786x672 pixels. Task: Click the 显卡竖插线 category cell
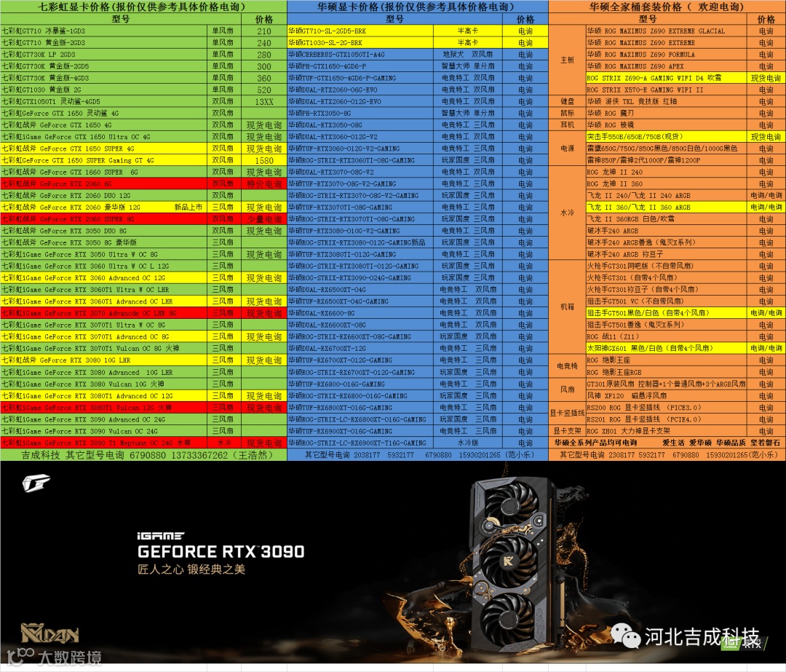click(x=567, y=414)
